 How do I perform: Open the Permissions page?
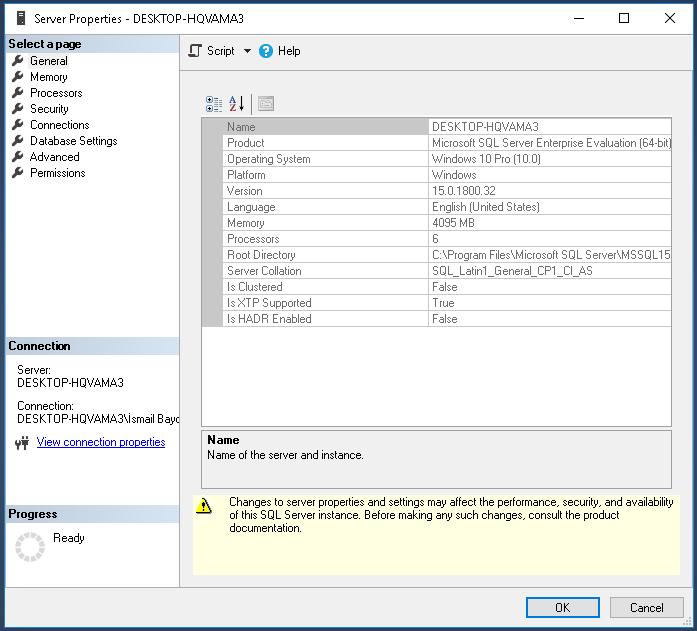tap(57, 173)
